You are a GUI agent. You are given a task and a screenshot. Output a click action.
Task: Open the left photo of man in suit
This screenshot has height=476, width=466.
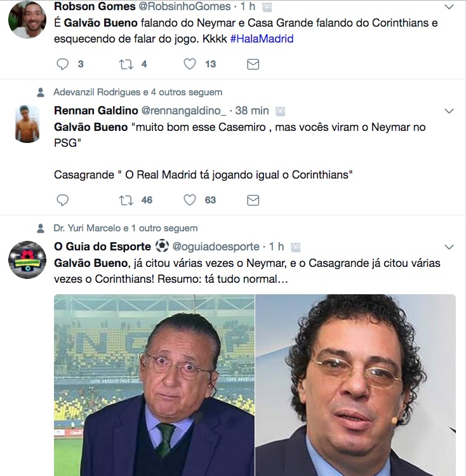(154, 385)
